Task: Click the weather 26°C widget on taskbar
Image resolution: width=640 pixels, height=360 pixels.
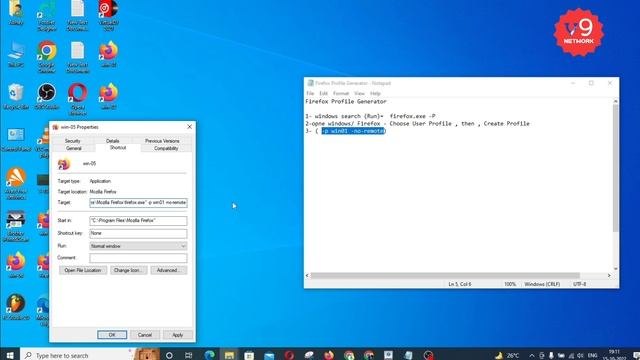Action: pos(507,355)
